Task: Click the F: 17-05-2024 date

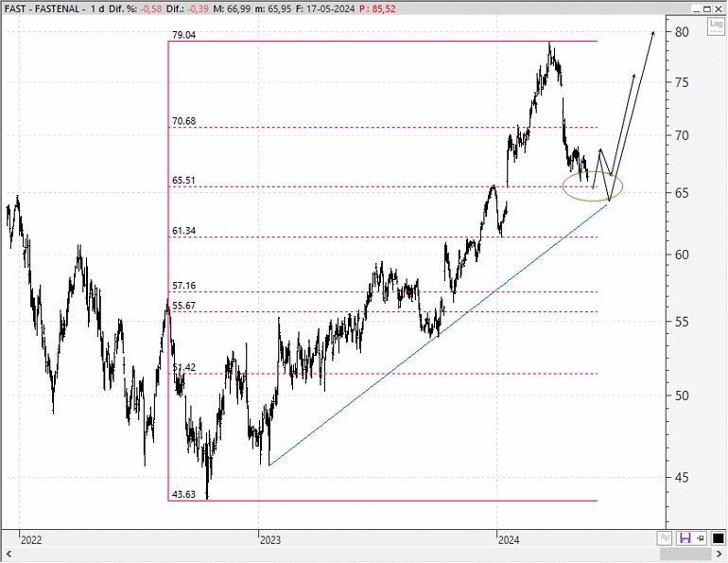Action: click(x=325, y=9)
